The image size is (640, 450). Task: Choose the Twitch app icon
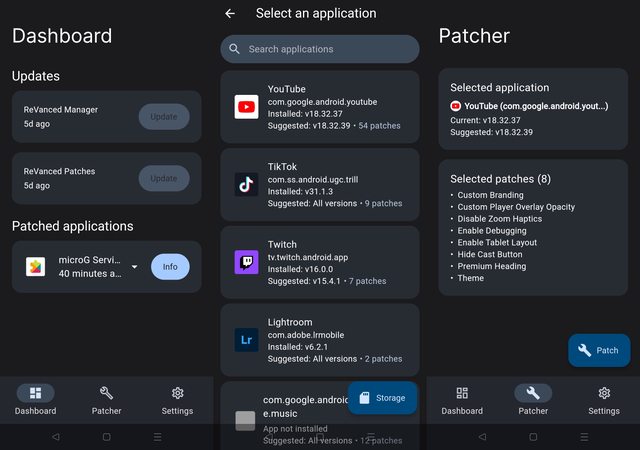click(x=246, y=262)
